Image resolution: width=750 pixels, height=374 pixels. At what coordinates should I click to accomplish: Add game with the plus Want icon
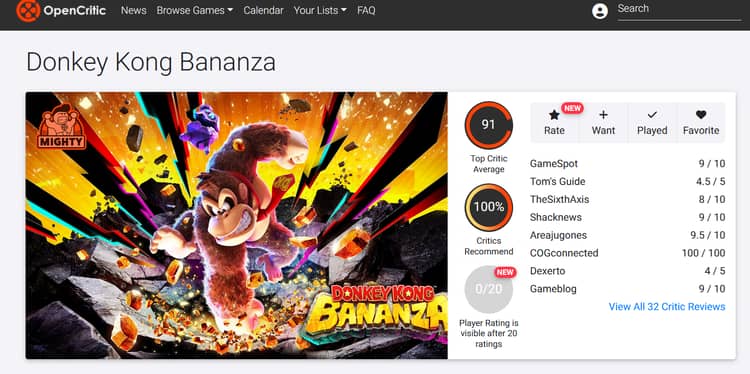(603, 115)
